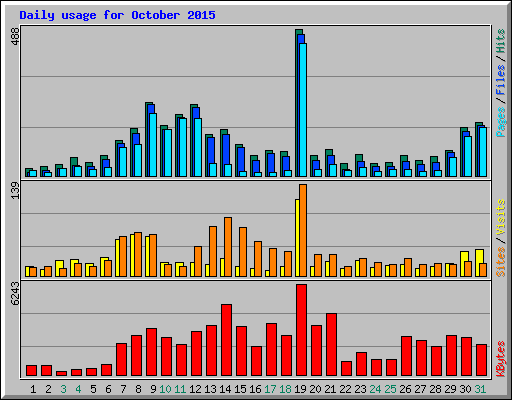
Task: Click the orange Sites bar for day 8
Action: pos(138,255)
